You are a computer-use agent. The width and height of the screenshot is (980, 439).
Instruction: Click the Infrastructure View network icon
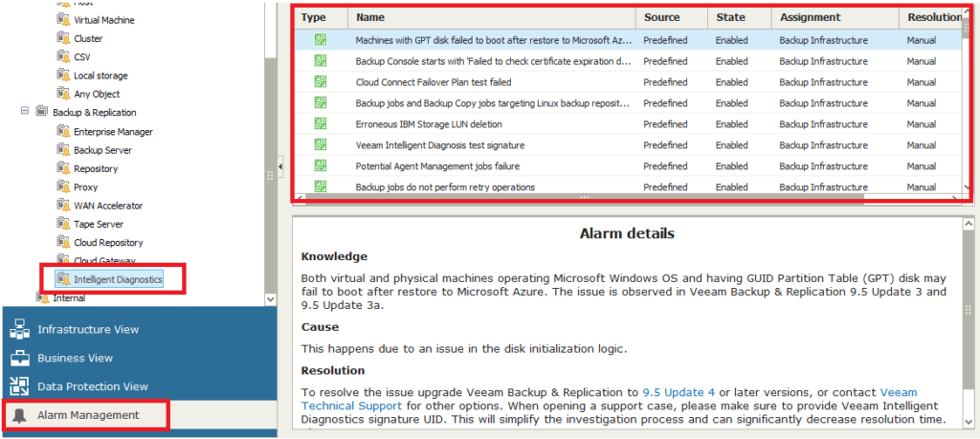pos(20,329)
